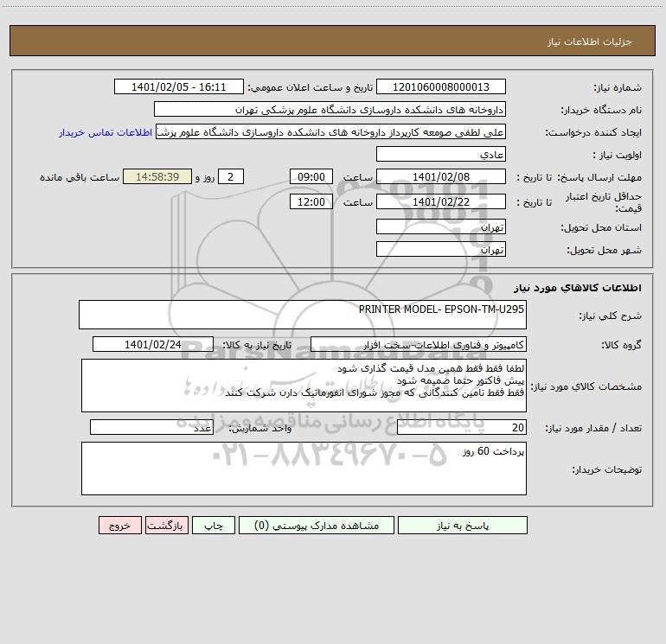Image resolution: width=666 pixels, height=644 pixels.
Task: Click the label گروه کالا
Action: click(621, 345)
